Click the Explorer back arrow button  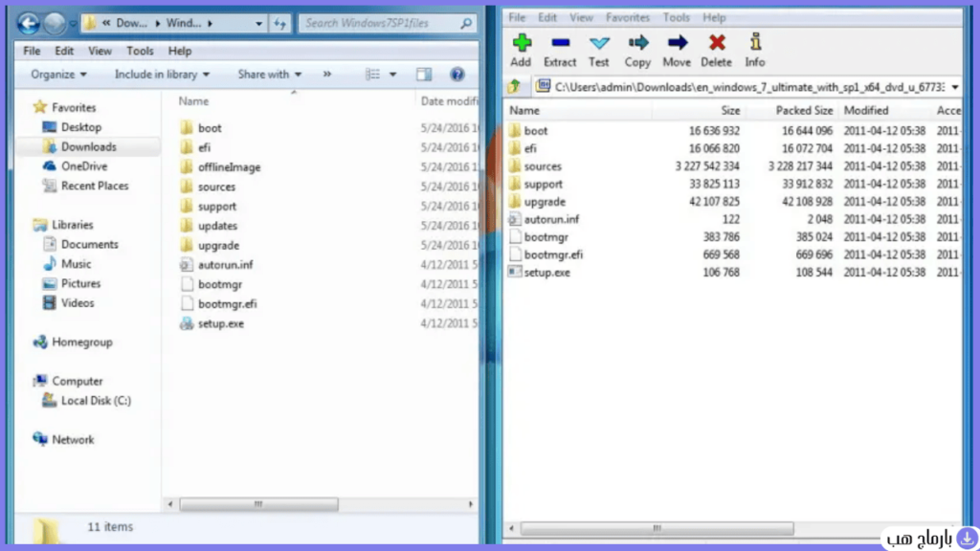(28, 24)
